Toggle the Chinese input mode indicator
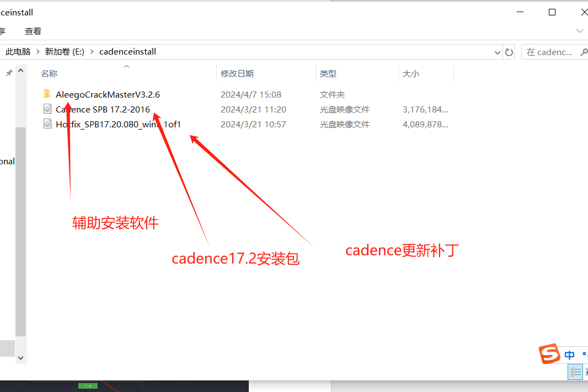 click(x=569, y=355)
